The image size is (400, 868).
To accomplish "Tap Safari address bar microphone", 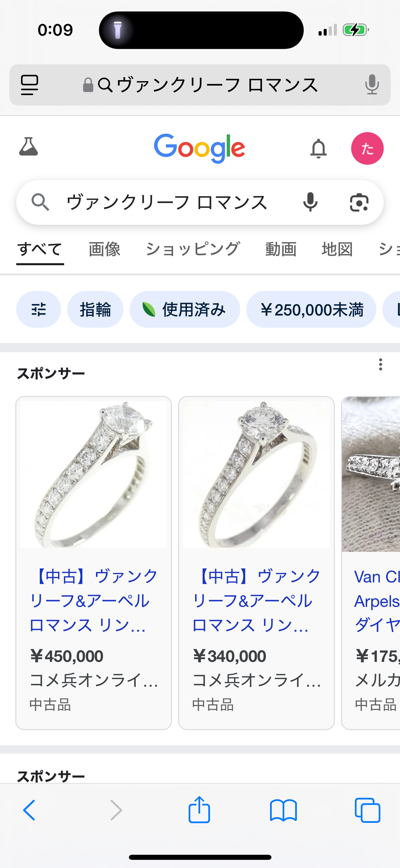I will [x=372, y=85].
